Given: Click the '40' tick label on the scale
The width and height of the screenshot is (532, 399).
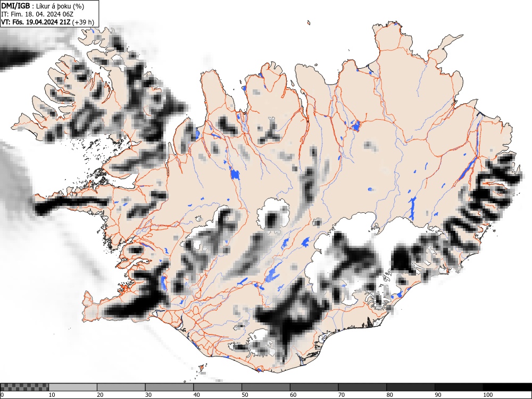Looking at the screenshot, I should [196, 395].
